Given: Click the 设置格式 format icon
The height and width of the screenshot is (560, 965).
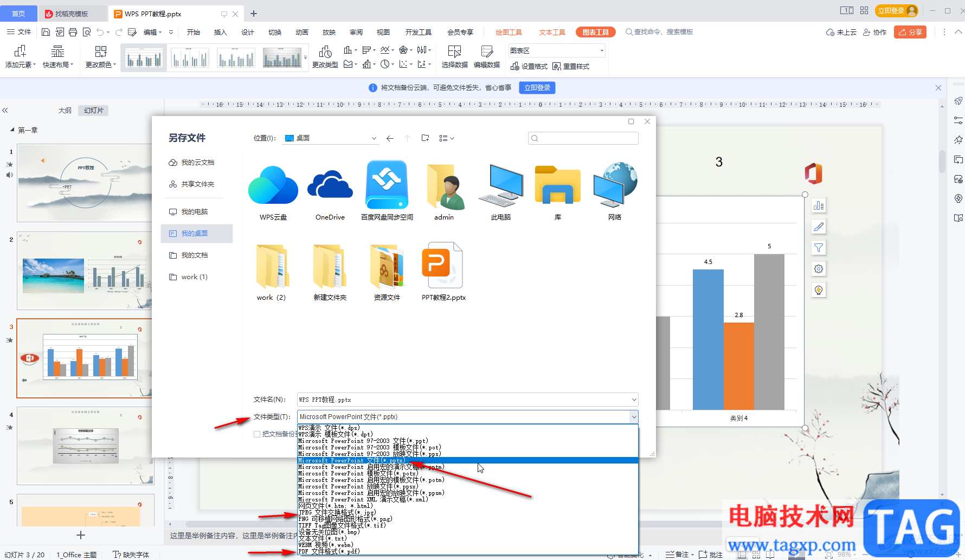Looking at the screenshot, I should click(x=515, y=66).
